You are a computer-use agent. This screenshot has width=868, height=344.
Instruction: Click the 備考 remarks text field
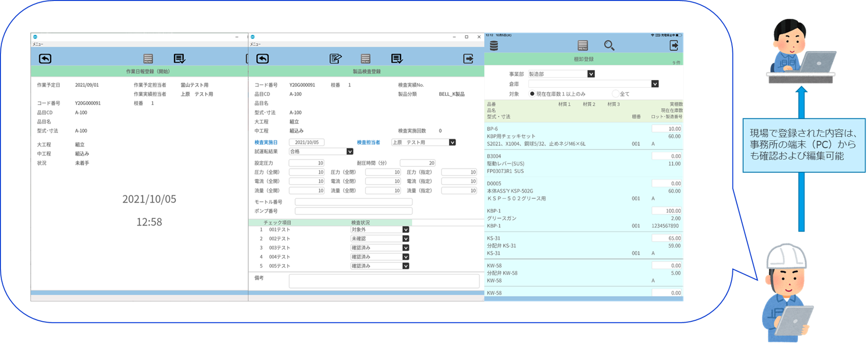point(384,281)
